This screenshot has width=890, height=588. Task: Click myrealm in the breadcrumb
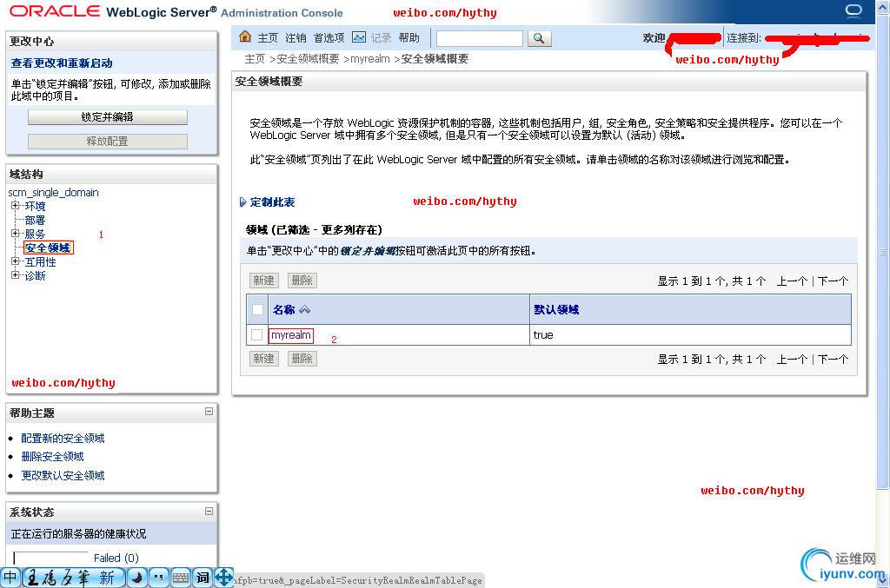pos(370,59)
